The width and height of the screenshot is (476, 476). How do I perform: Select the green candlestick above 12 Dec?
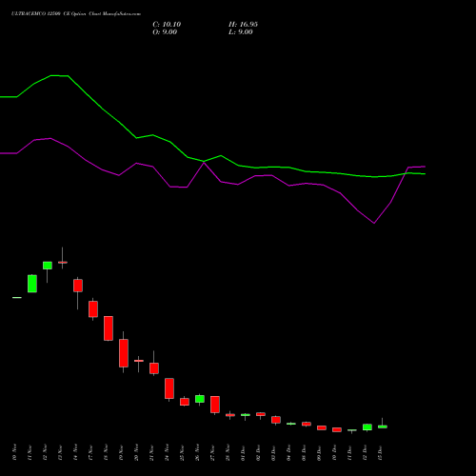367,427
